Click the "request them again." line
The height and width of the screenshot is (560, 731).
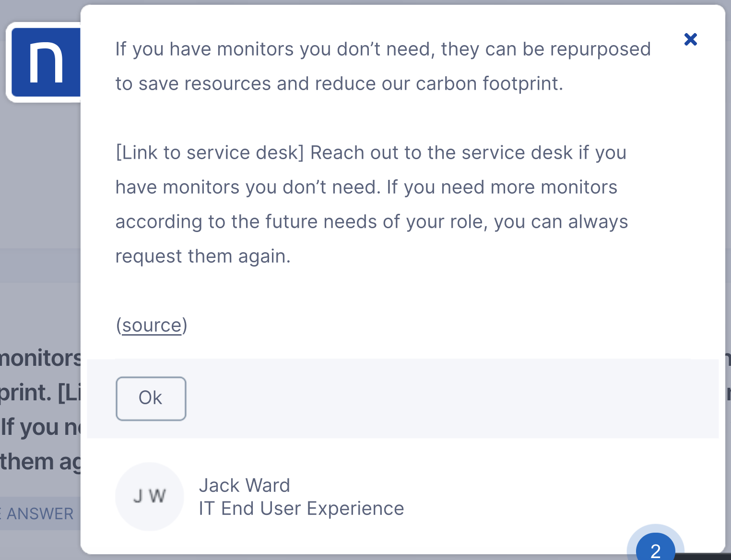[x=203, y=257]
